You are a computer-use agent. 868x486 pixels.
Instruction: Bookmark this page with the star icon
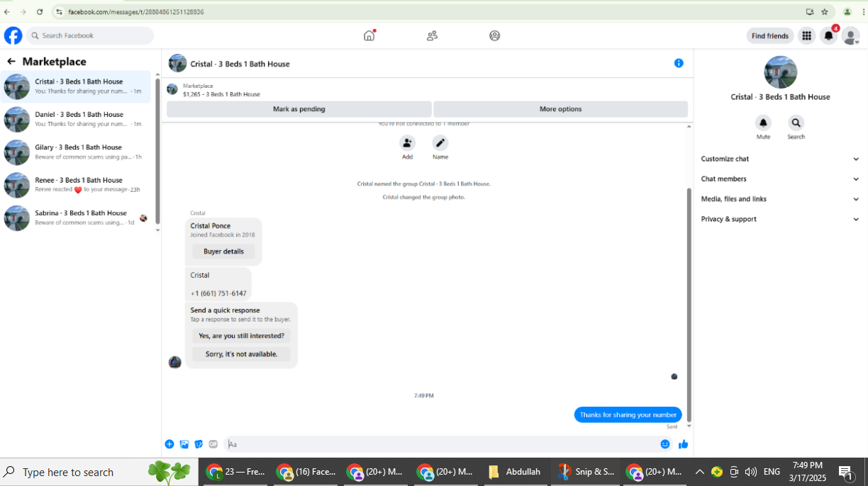click(x=825, y=12)
